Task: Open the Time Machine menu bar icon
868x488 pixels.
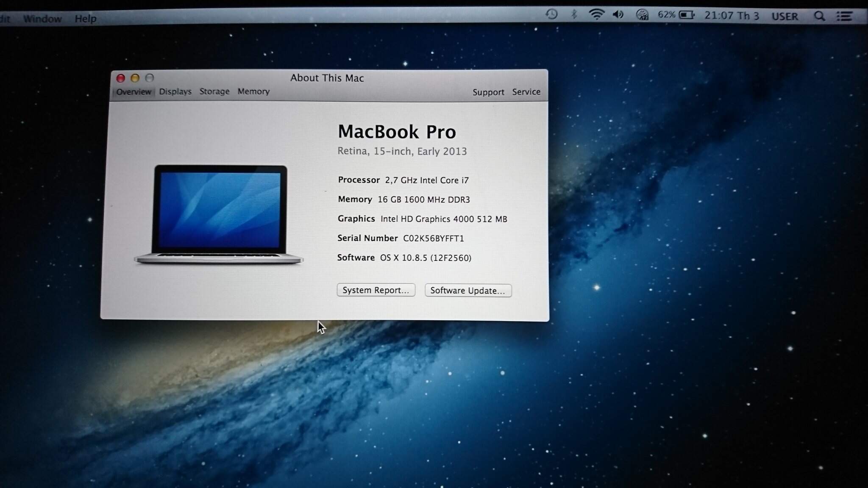Action: 551,14
